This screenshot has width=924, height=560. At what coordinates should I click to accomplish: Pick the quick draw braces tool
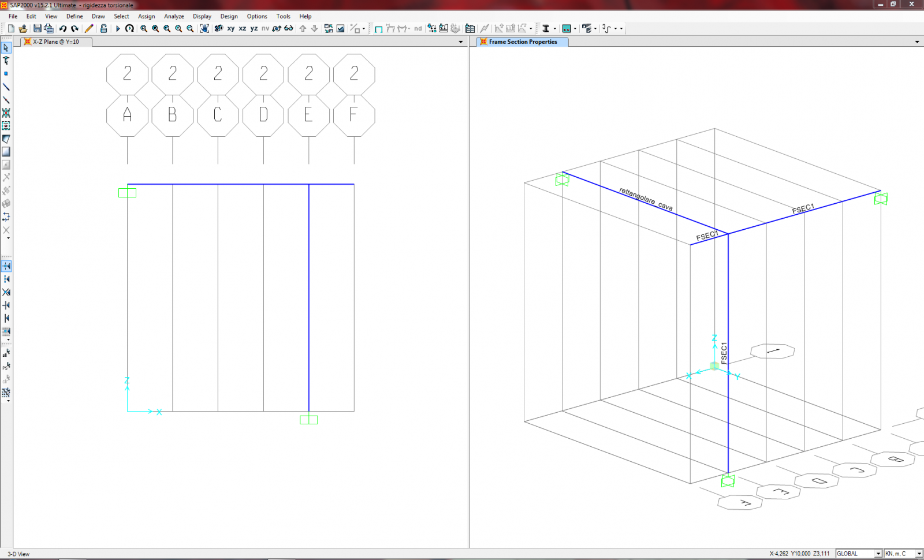click(6, 113)
